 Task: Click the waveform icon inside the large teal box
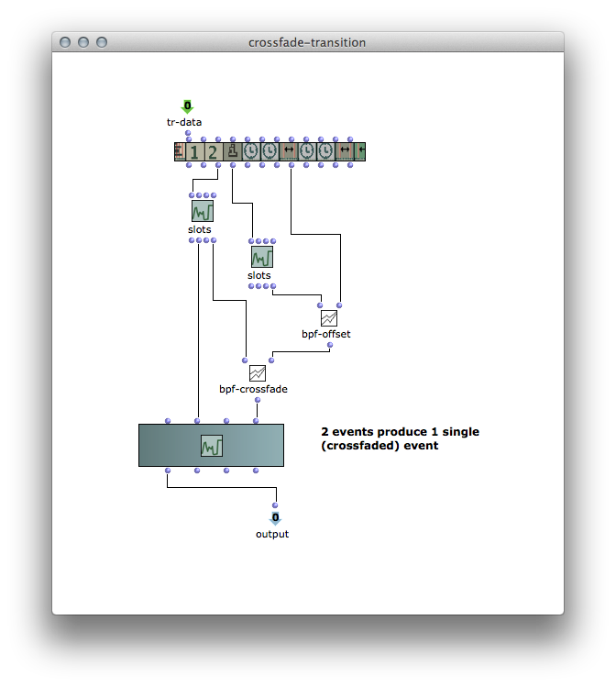tap(212, 446)
